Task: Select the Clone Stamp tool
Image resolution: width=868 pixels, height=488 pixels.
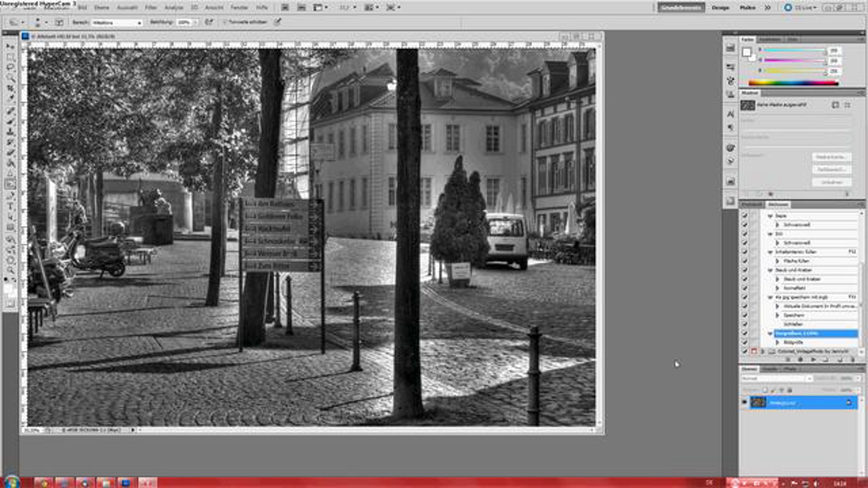Action: tap(10, 131)
